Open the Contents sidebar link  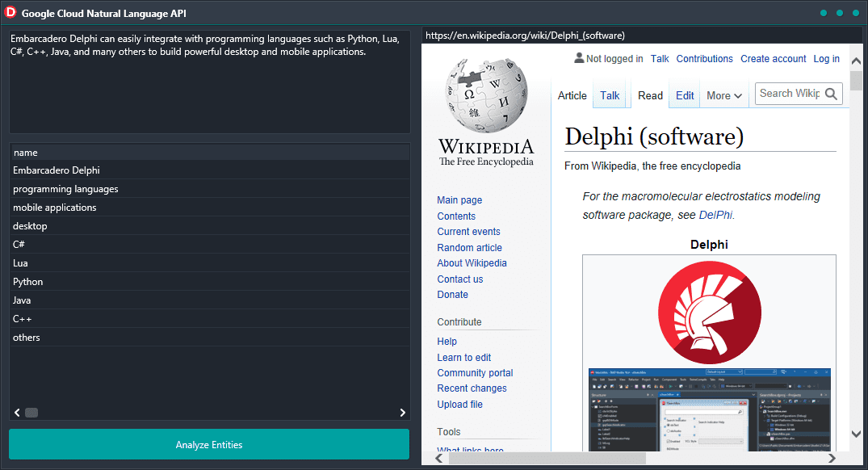point(456,216)
